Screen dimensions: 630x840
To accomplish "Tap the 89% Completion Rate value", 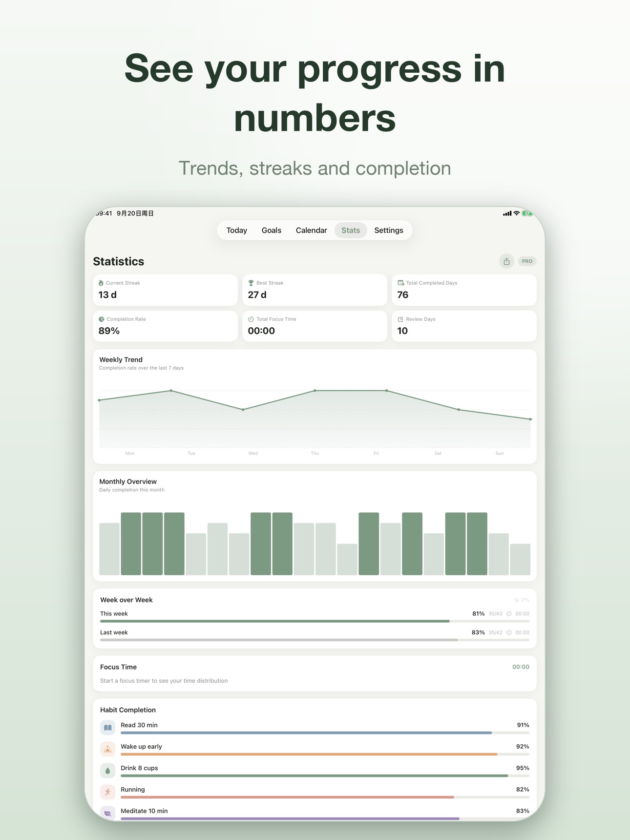I will (x=109, y=331).
